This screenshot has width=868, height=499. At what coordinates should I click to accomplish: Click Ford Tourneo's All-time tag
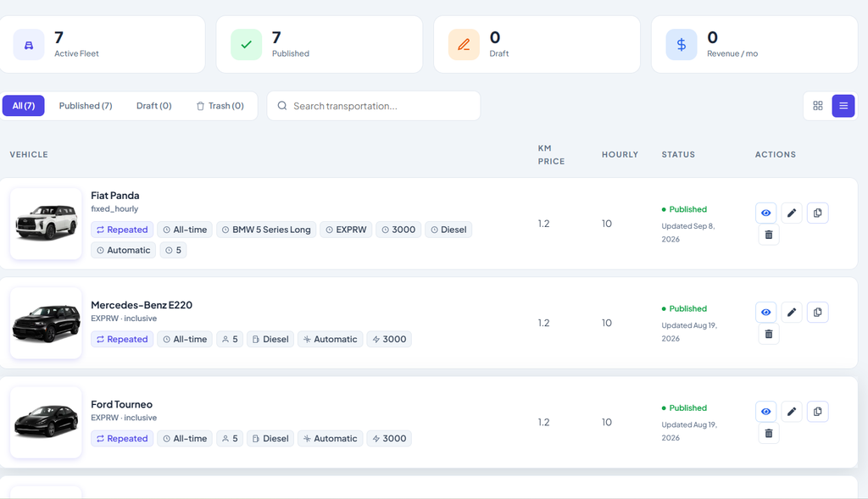(x=185, y=439)
